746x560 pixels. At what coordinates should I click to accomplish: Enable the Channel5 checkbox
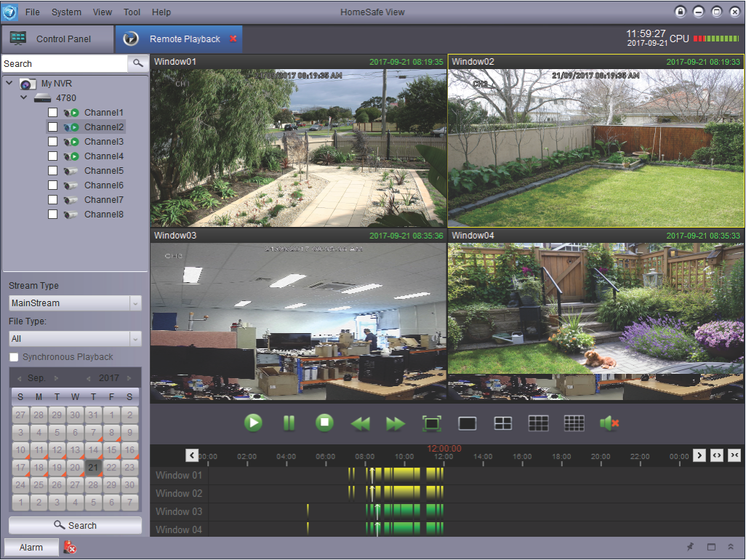pyautogui.click(x=52, y=171)
